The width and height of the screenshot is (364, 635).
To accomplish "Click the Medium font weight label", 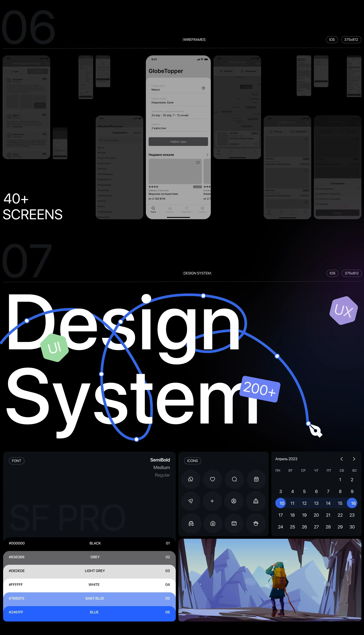I will [162, 467].
